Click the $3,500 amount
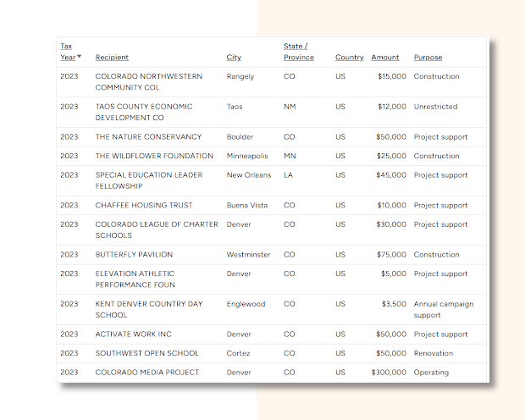Viewport: 525px width, 420px height. point(394,304)
